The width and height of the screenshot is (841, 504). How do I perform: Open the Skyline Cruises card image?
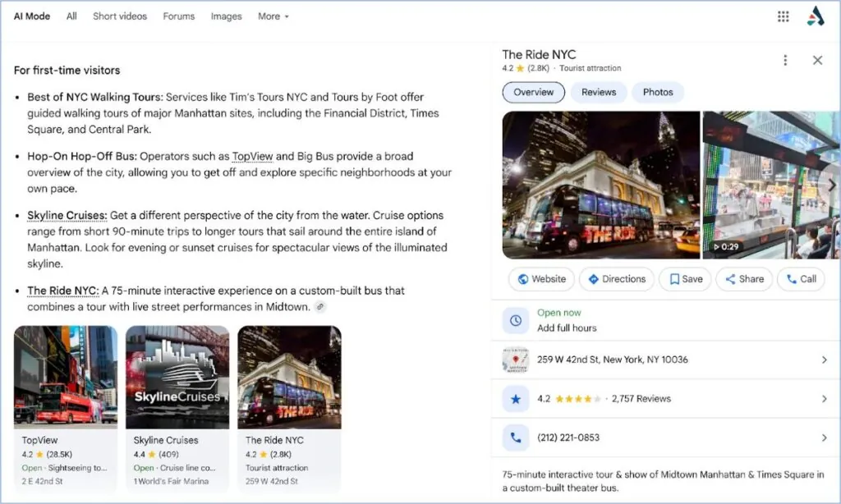(x=177, y=378)
